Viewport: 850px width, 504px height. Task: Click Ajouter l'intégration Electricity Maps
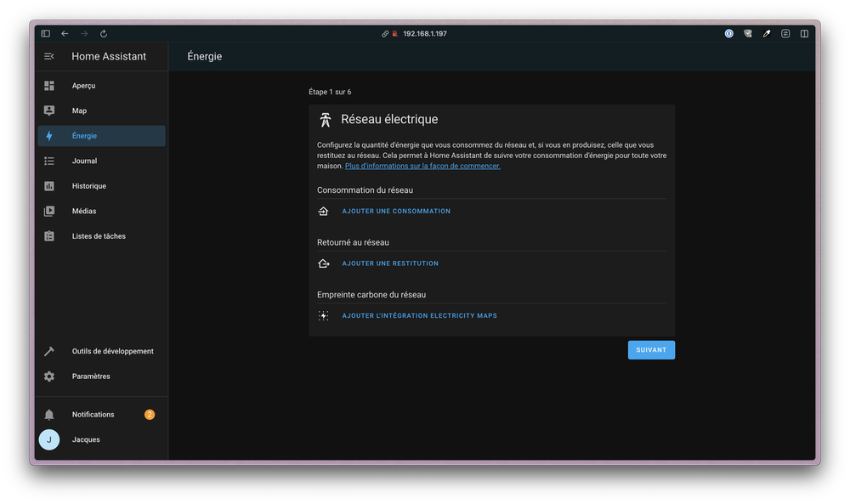pyautogui.click(x=420, y=315)
